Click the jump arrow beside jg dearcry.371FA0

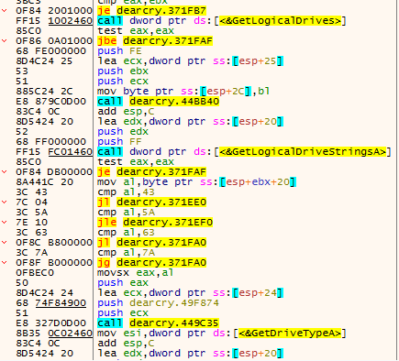(x=4, y=263)
